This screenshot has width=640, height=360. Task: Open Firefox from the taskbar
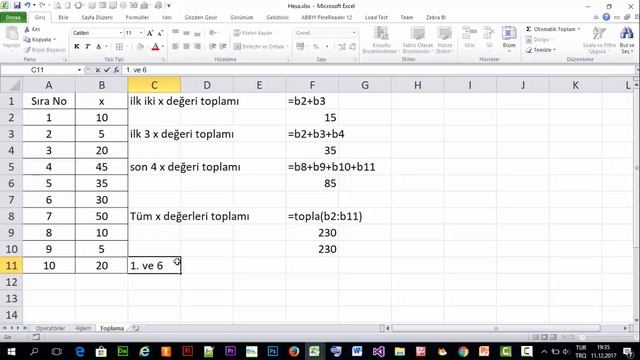point(294,351)
